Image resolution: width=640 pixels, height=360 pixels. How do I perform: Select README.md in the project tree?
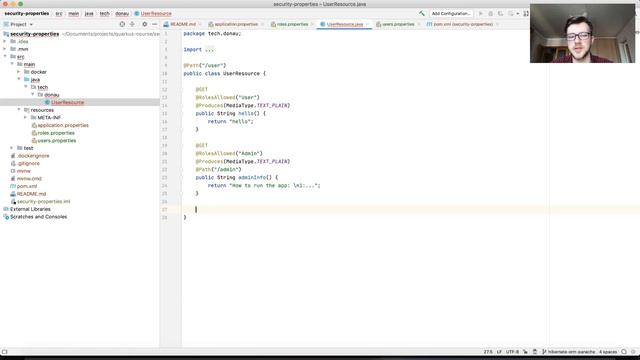pyautogui.click(x=31, y=194)
